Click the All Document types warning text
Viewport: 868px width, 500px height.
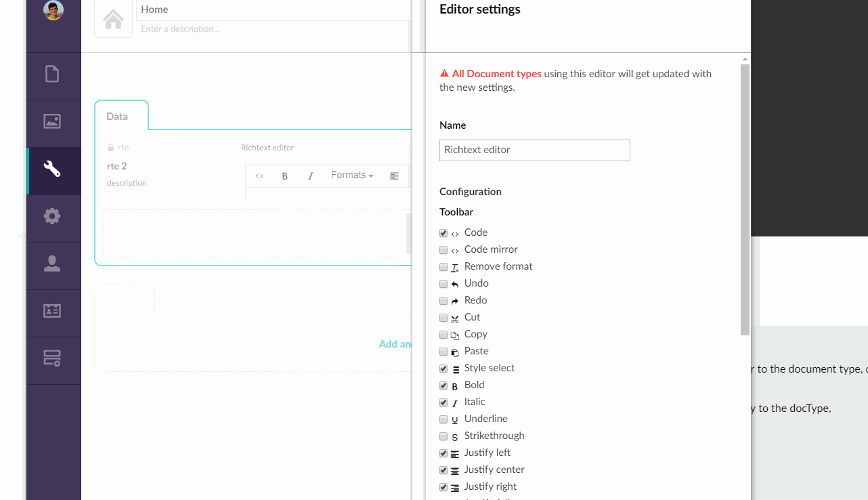[497, 74]
